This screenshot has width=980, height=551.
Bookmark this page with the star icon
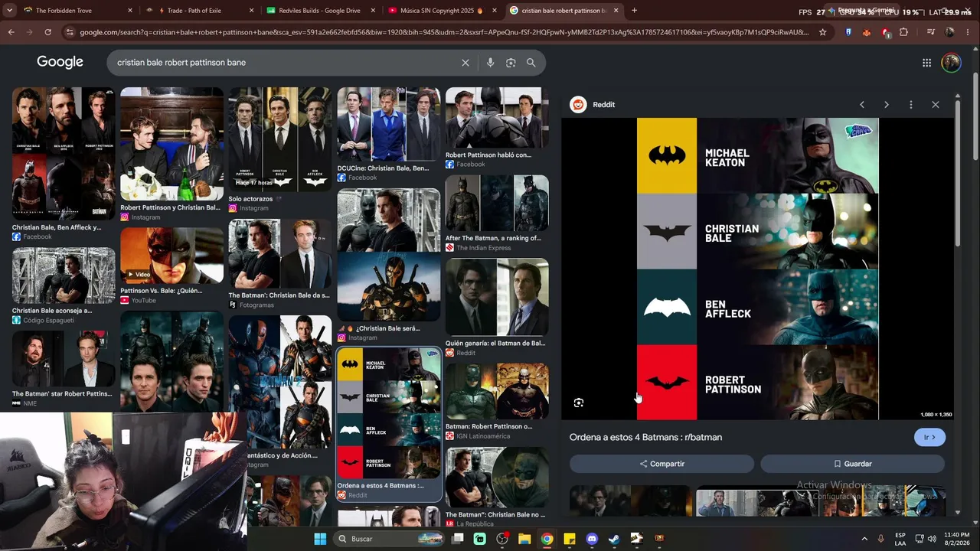pos(822,32)
